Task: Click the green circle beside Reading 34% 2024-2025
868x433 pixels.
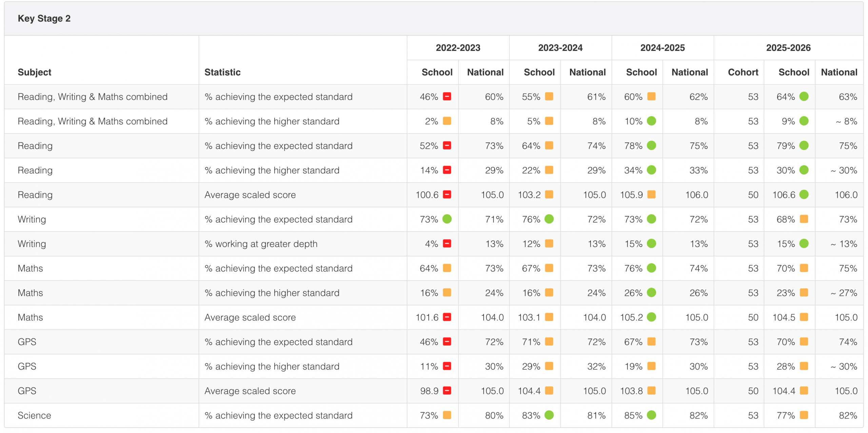Action: [x=651, y=170]
